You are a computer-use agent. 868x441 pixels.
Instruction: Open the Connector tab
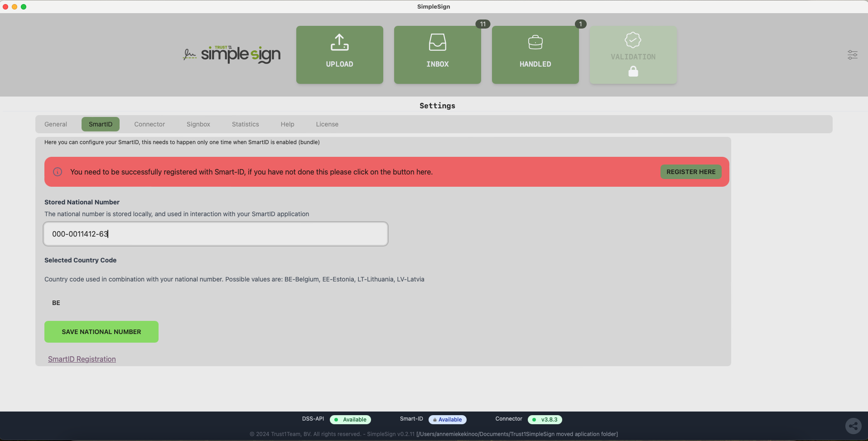149,124
